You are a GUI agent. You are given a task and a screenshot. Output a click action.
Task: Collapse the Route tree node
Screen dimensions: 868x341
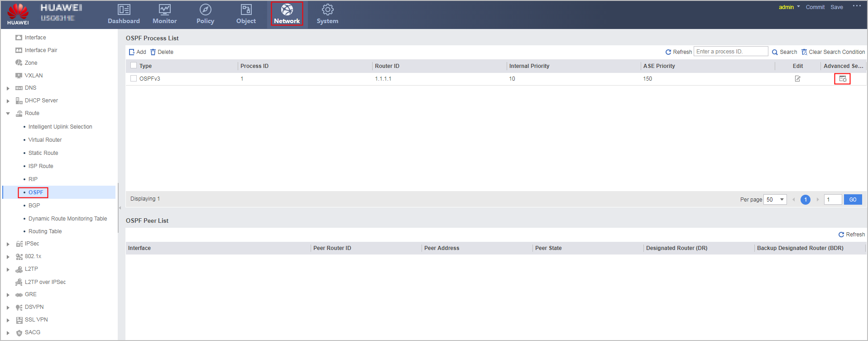[8, 114]
